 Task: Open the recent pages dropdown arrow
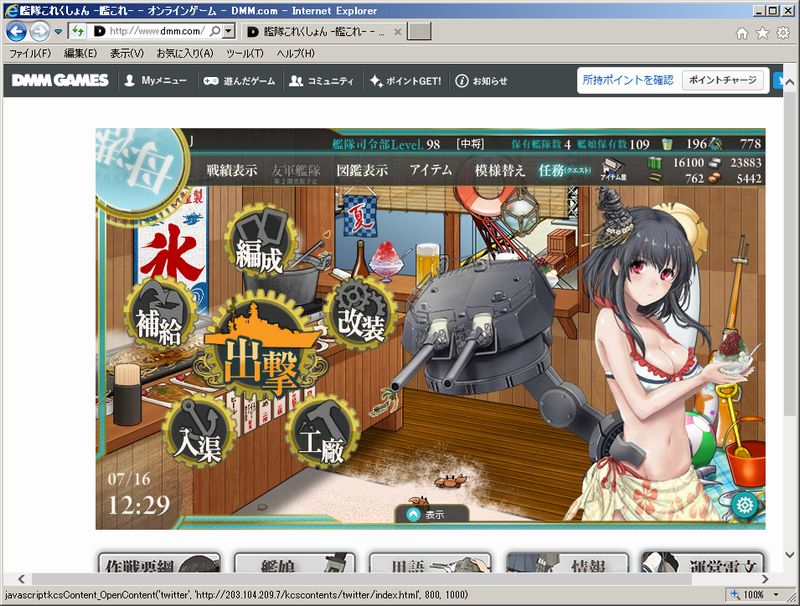[x=58, y=32]
